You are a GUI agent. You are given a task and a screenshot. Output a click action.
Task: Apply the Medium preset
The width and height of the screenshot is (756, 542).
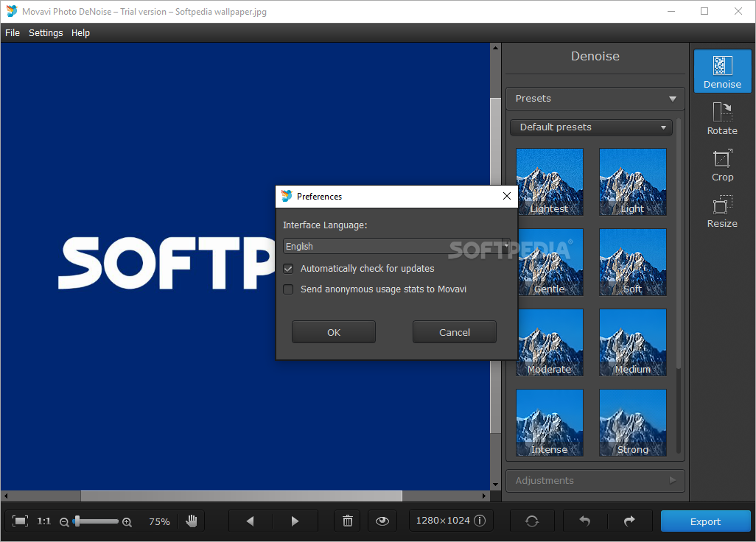632,342
